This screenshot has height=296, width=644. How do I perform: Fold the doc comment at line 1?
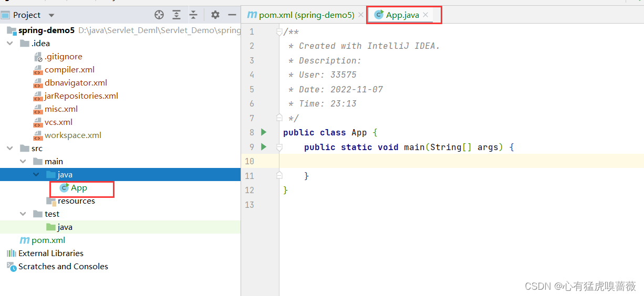(279, 32)
